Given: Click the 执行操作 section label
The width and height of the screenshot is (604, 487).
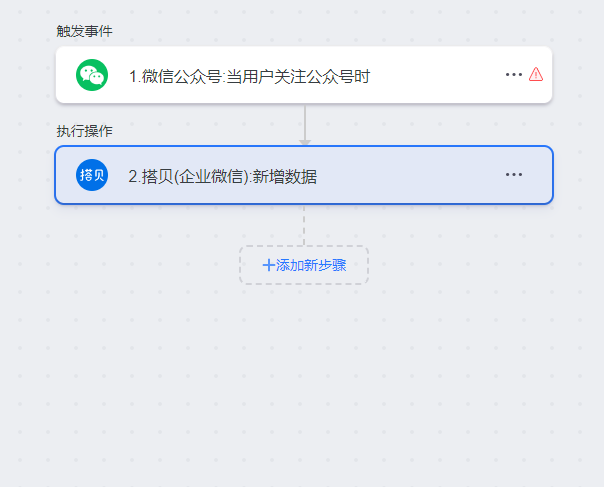Looking at the screenshot, I should click(x=84, y=131).
